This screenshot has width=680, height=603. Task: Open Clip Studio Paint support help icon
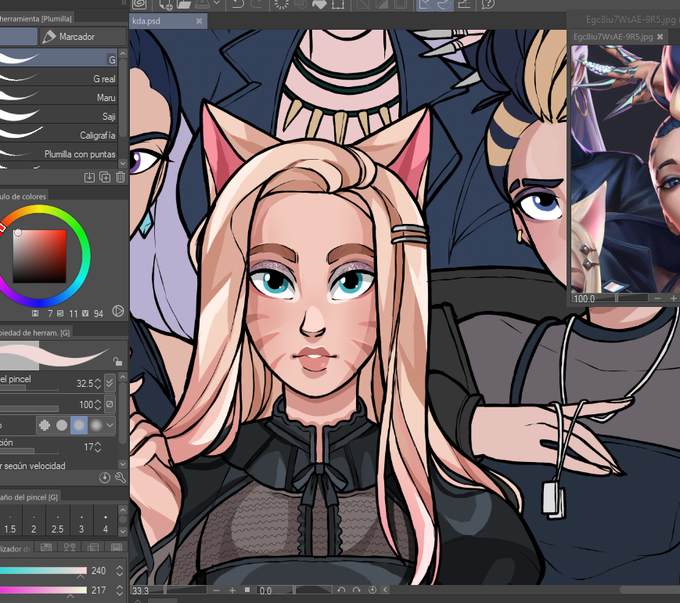coord(488,4)
